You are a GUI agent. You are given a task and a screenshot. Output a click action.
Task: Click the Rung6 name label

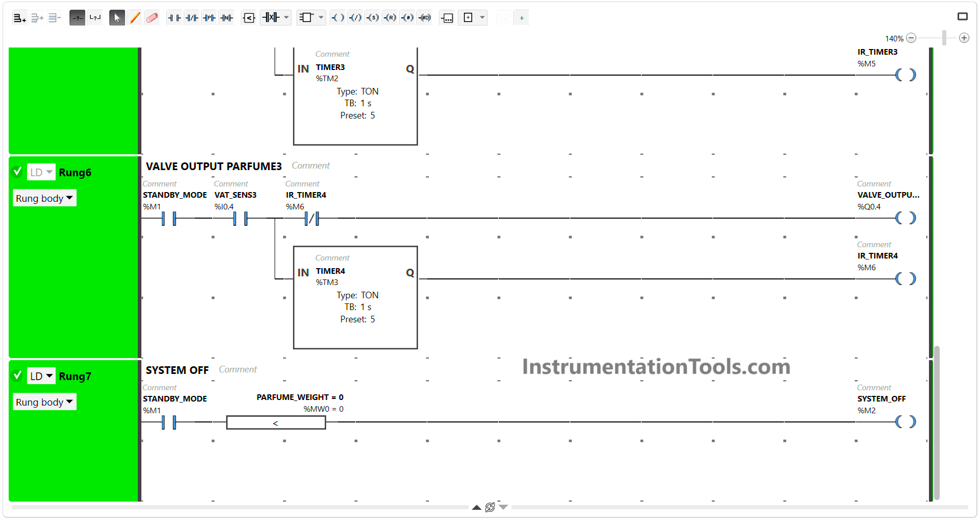pos(75,172)
